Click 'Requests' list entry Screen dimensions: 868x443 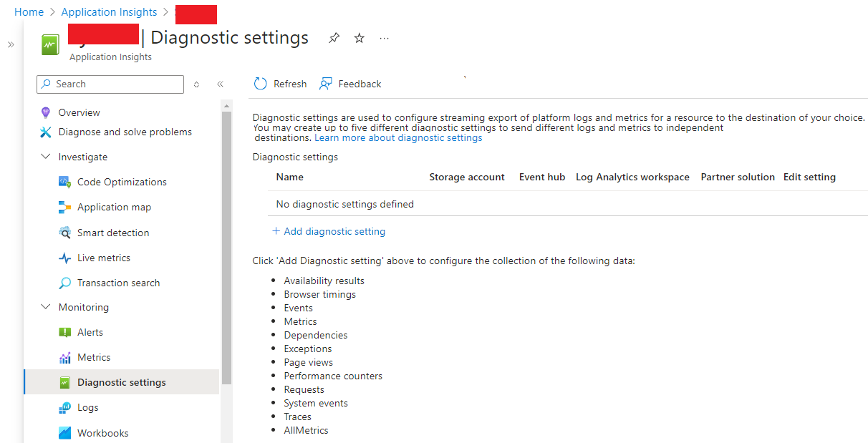(304, 389)
